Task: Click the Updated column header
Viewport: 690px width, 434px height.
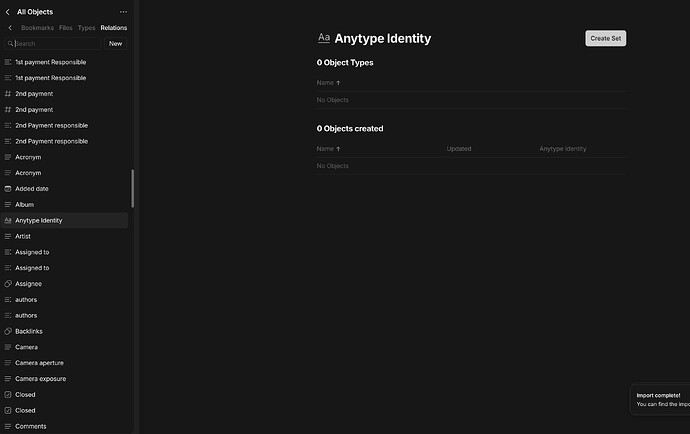Action: [459, 149]
